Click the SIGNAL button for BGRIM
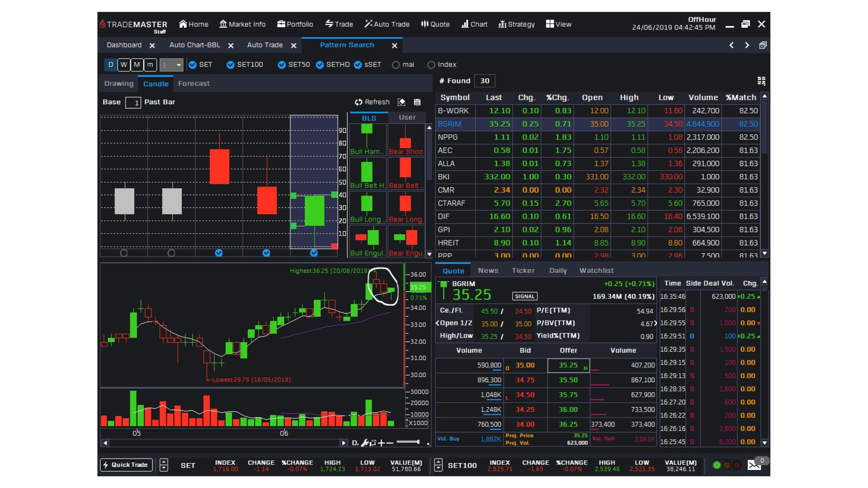 click(x=524, y=296)
